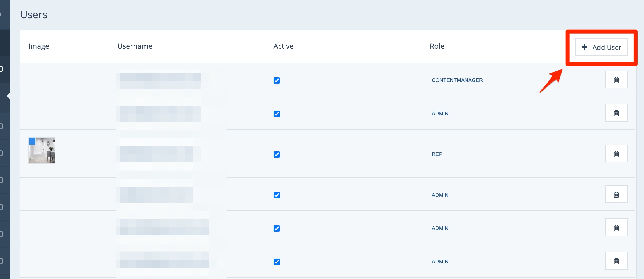This screenshot has height=279, width=644.
Task: Toggle the Active checkbox in the REP row
Action: click(277, 155)
